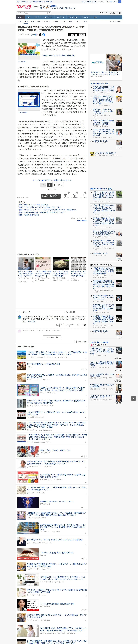Screen dimensions: 138x644
Task: Click top-right ウェブ検索 input field
Action: point(102,2)
